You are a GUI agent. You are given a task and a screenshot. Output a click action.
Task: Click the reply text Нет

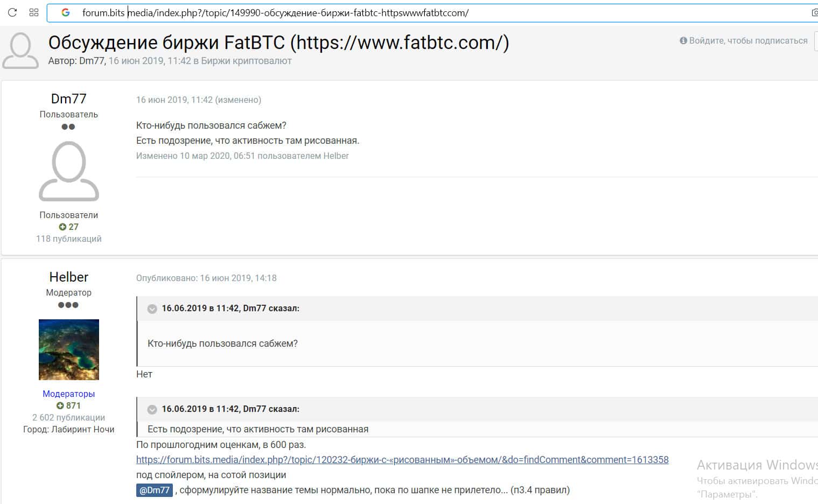tap(144, 374)
